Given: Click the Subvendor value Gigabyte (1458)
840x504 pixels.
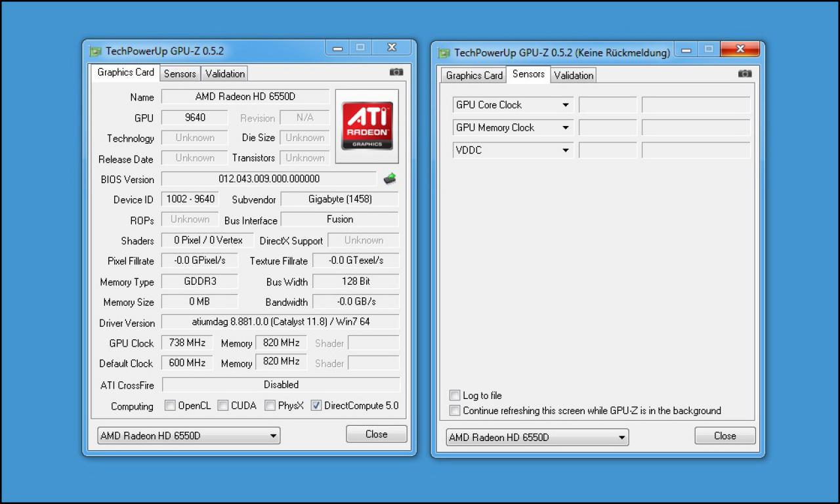Looking at the screenshot, I should pos(340,199).
